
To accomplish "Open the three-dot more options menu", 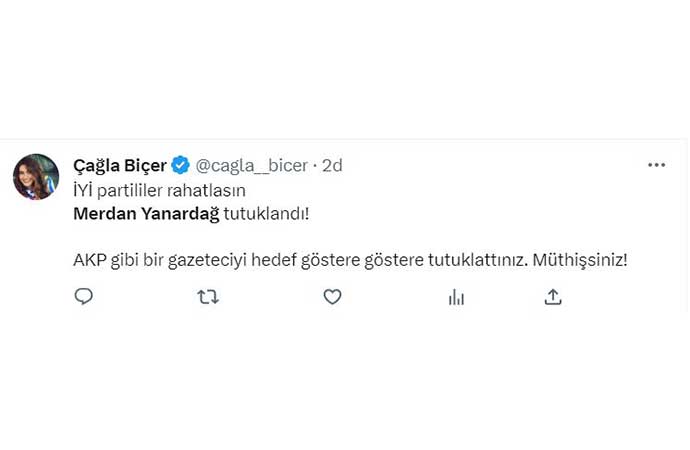I will click(656, 165).
